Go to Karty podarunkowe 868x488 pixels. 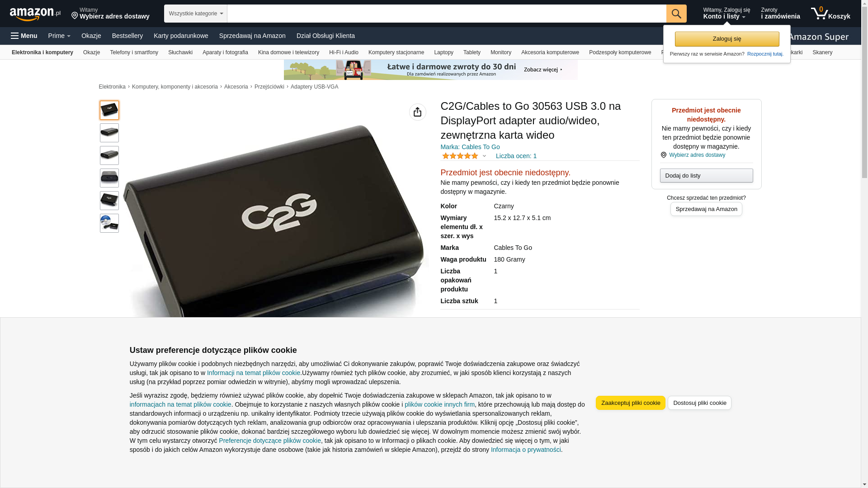coord(181,36)
